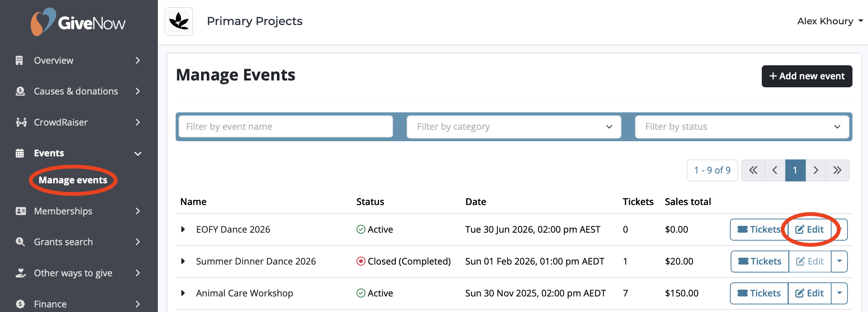The height and width of the screenshot is (312, 868).
Task: Click the Closed status icon for Summer Dinner Dance
Action: click(x=361, y=261)
